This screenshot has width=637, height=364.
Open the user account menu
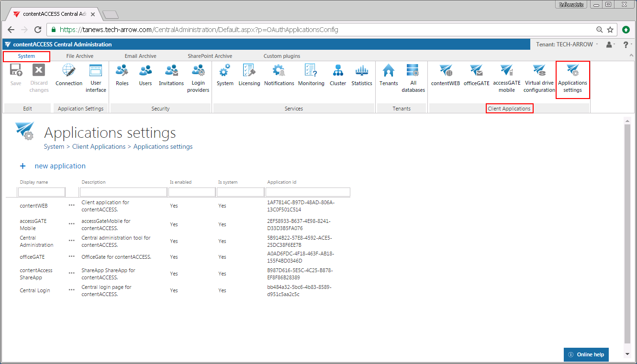[x=610, y=44]
